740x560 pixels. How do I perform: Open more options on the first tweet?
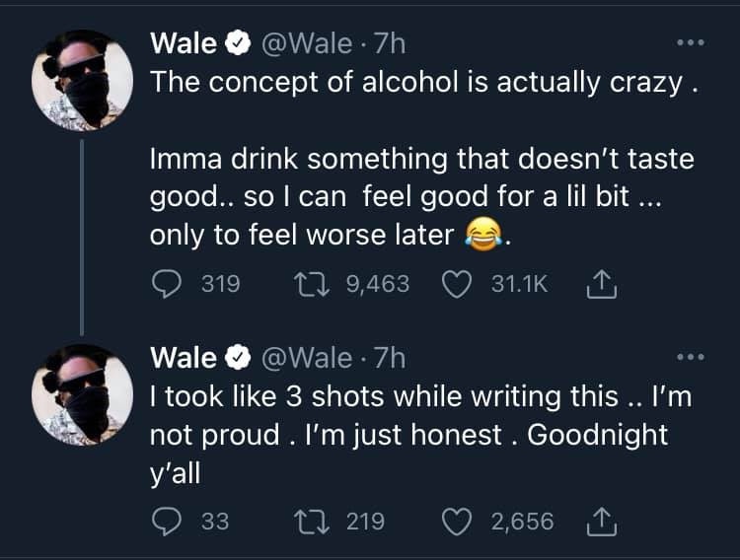687,44
